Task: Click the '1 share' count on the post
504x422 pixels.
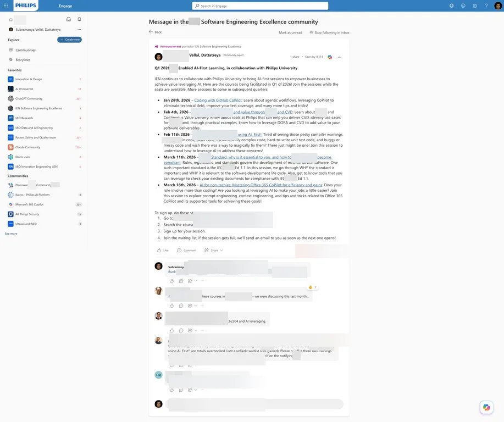Action: [x=295, y=57]
